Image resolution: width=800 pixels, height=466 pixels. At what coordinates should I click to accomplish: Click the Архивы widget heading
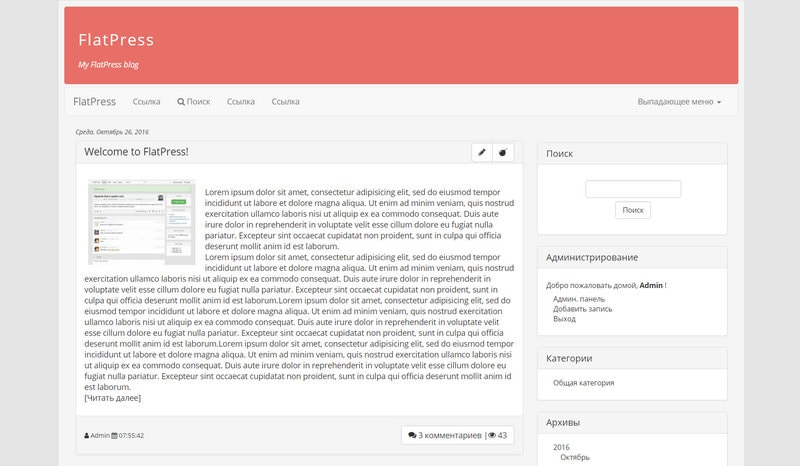pos(563,423)
